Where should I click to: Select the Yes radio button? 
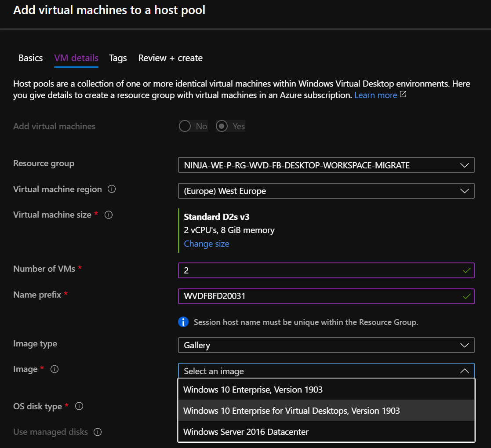[x=222, y=126]
